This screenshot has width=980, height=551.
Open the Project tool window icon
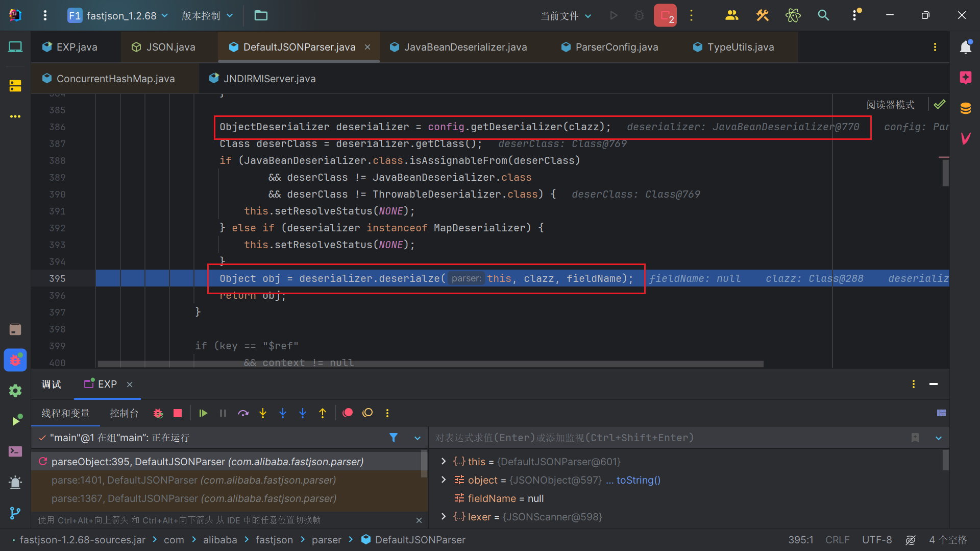pyautogui.click(x=15, y=47)
